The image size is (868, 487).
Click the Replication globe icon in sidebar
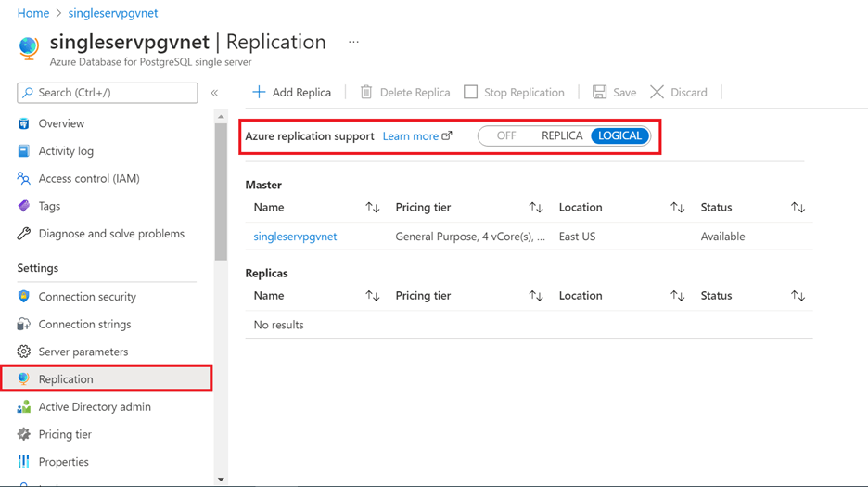click(x=23, y=379)
